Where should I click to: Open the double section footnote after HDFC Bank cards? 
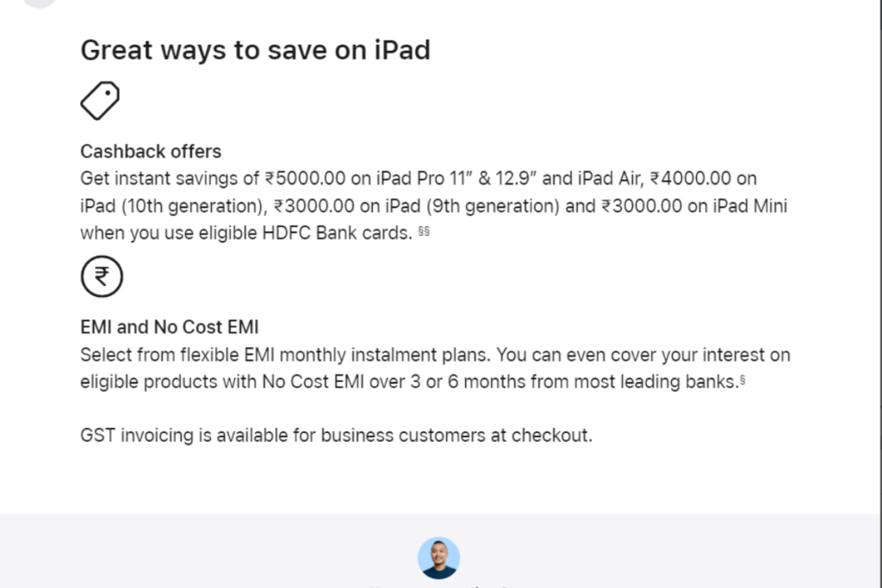[424, 231]
